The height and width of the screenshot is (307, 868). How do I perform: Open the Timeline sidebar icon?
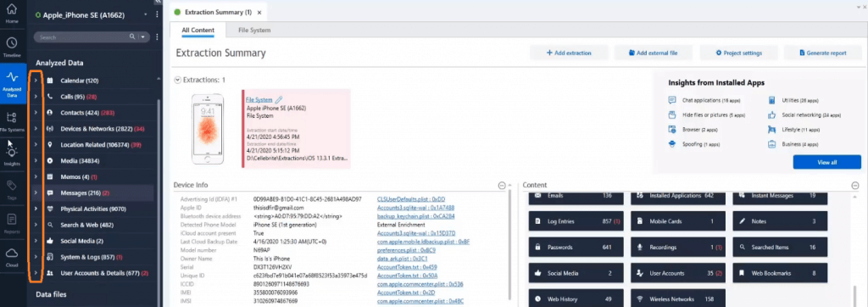[12, 47]
